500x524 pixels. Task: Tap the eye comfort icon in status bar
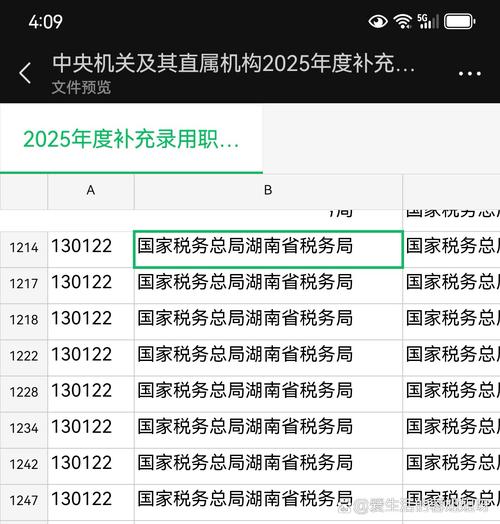tap(378, 22)
